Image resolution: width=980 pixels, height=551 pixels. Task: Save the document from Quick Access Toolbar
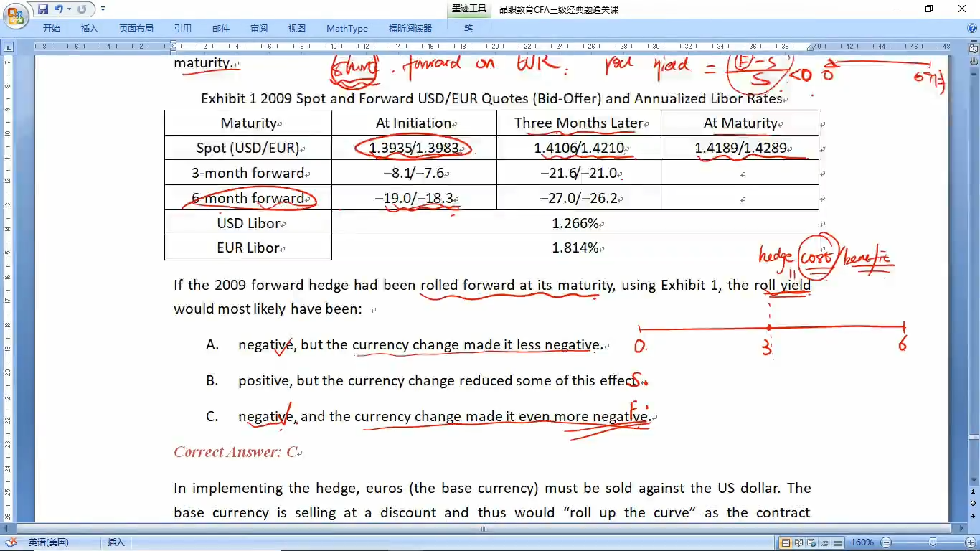pyautogui.click(x=43, y=9)
